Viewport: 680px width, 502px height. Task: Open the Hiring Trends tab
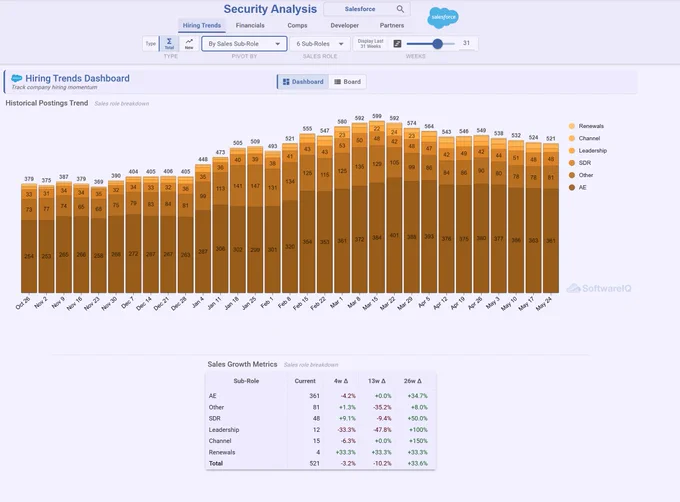click(202, 25)
